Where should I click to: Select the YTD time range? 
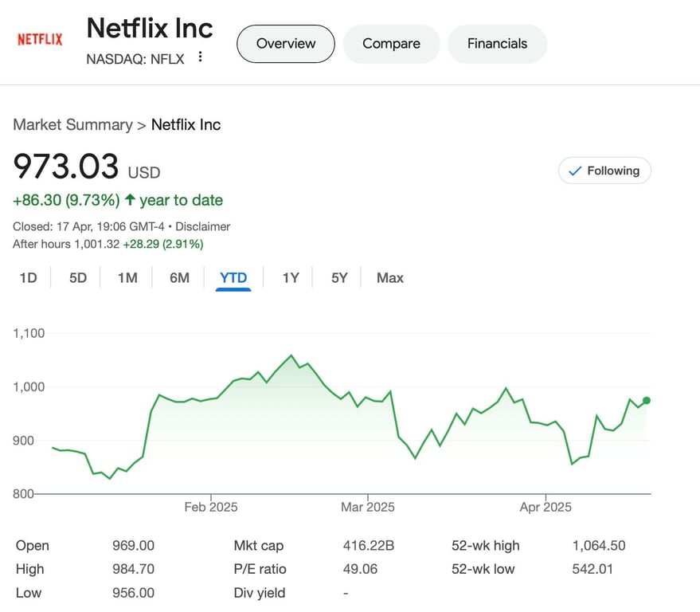233,277
